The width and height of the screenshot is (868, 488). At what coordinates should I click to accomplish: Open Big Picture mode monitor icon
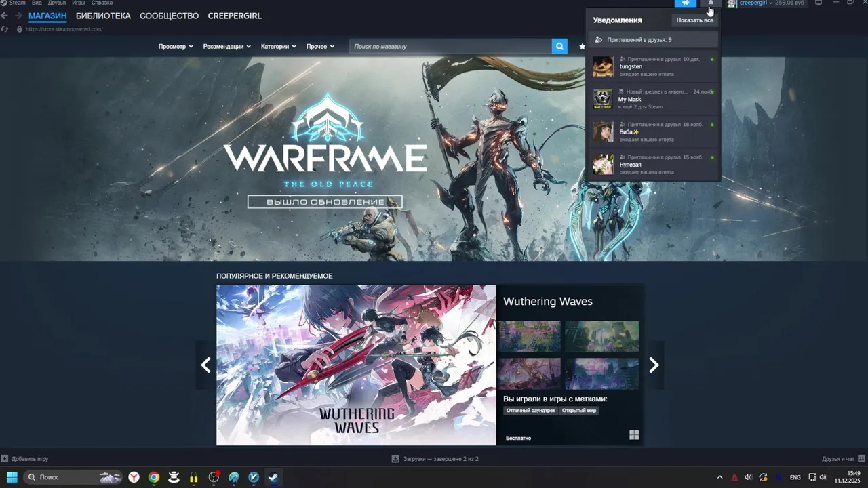pyautogui.click(x=818, y=3)
